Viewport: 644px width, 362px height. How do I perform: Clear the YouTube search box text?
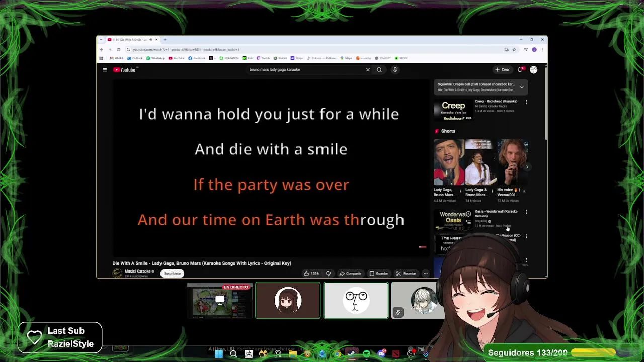click(x=368, y=70)
